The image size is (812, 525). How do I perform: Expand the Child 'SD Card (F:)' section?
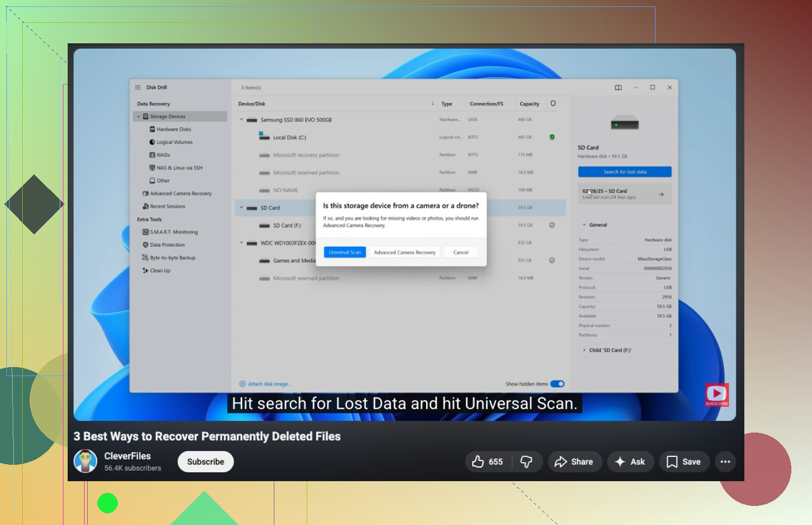coord(584,350)
